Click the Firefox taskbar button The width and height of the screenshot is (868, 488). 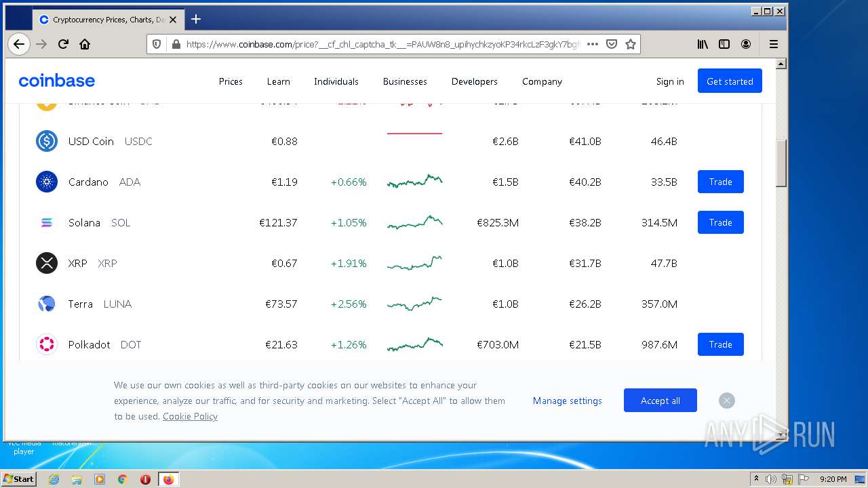tap(168, 479)
